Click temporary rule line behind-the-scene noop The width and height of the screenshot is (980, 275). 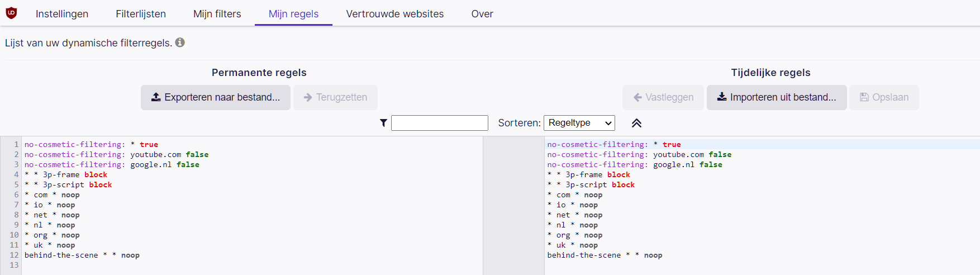pyautogui.click(x=605, y=255)
